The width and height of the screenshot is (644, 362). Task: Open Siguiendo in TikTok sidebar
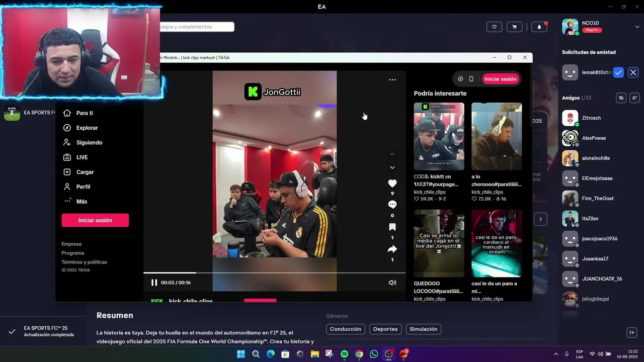click(x=89, y=142)
